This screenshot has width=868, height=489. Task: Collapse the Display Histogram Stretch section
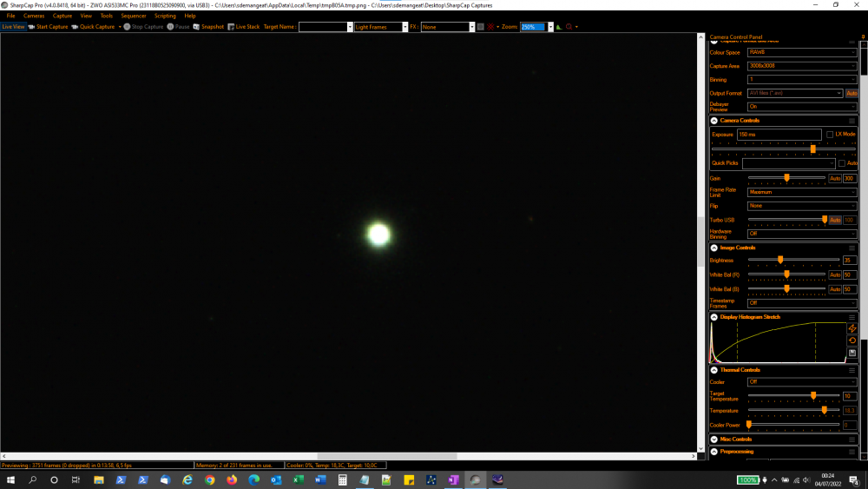[x=714, y=317]
